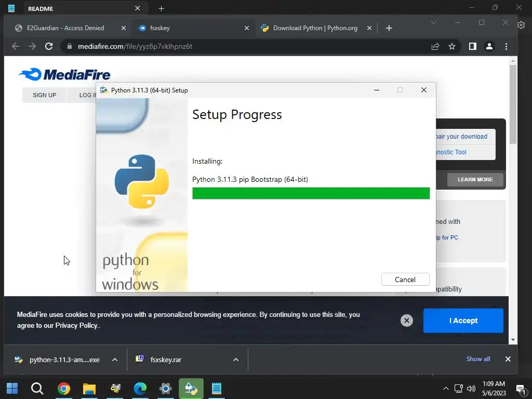
Task: Open Microsoft Edge from taskbar
Action: click(x=140, y=389)
